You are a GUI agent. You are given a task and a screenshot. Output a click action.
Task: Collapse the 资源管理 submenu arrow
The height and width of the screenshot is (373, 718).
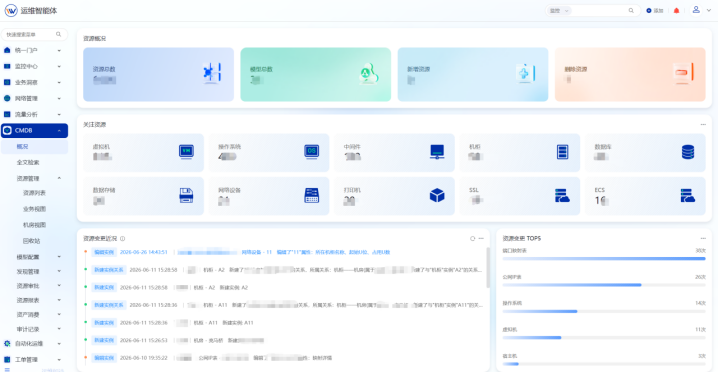point(59,178)
